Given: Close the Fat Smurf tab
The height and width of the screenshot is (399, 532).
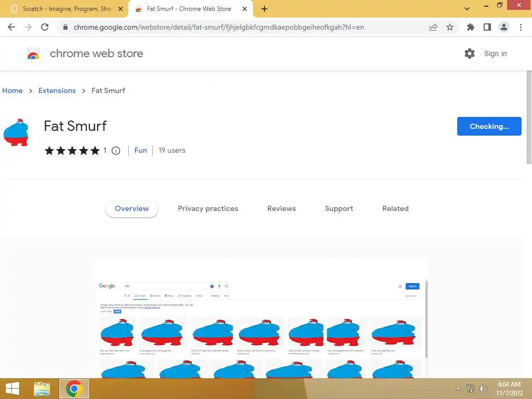Looking at the screenshot, I should [x=245, y=9].
